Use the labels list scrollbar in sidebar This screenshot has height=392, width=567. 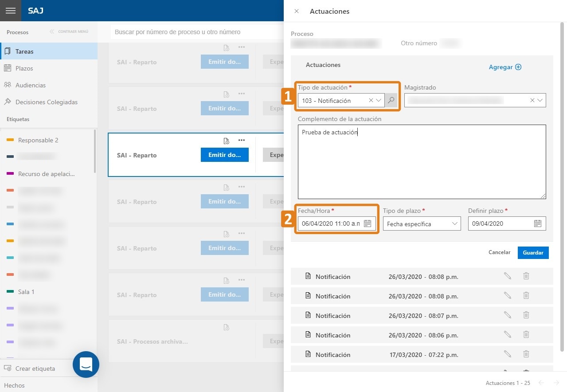click(95, 151)
